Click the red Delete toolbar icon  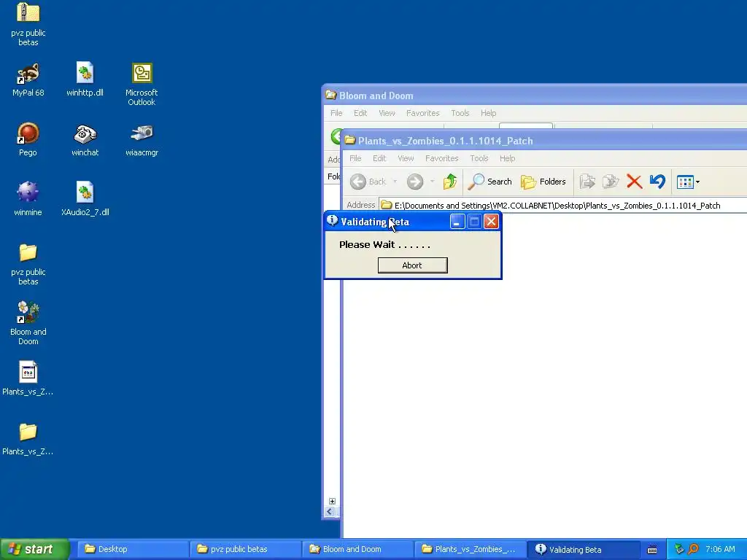click(634, 182)
